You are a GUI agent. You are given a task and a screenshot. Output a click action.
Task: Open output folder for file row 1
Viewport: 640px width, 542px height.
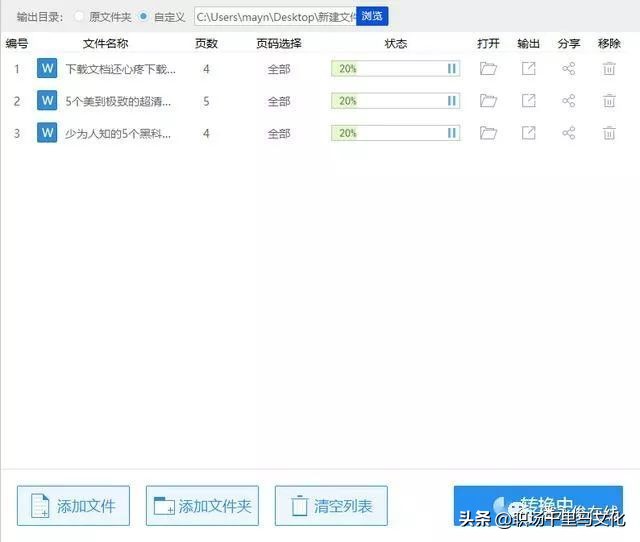pos(488,69)
